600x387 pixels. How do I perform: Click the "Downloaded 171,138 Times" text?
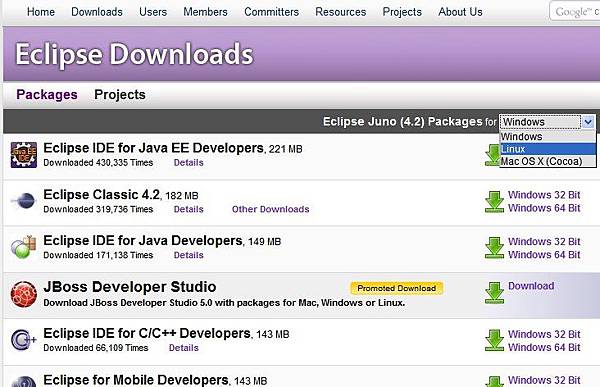[98, 255]
